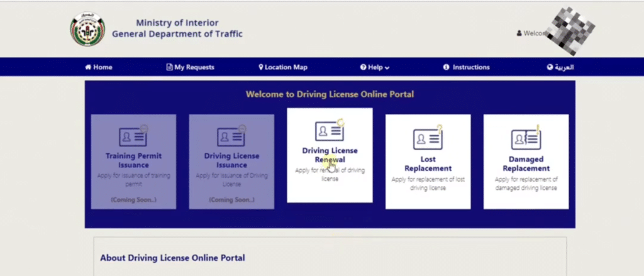Click the question mark icon beside Help
Screen dimensions: 644x276
pos(363,67)
